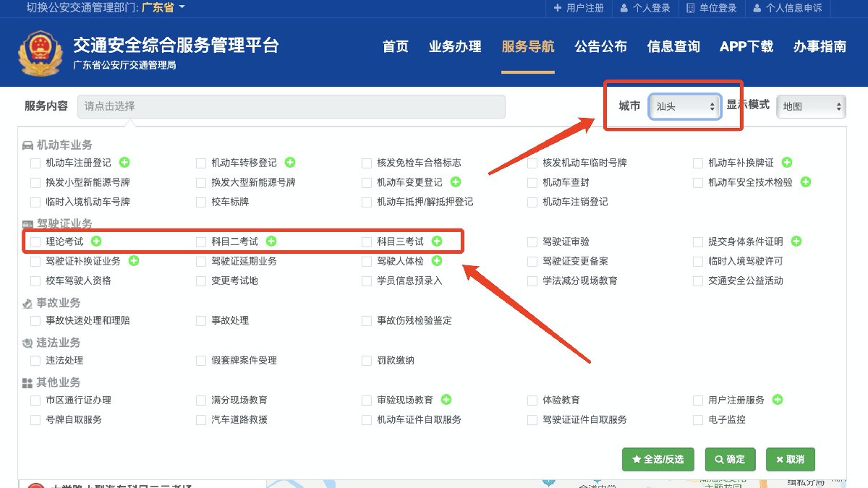The width and height of the screenshot is (868, 488).
Task: Click the green plus icon beside 用户注册服务
Action: 778,400
